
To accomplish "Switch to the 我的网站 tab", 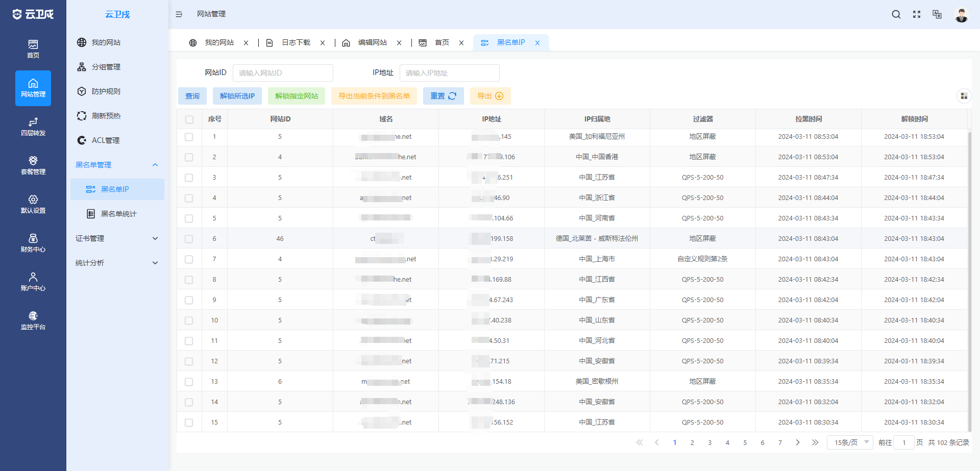I will coord(219,43).
